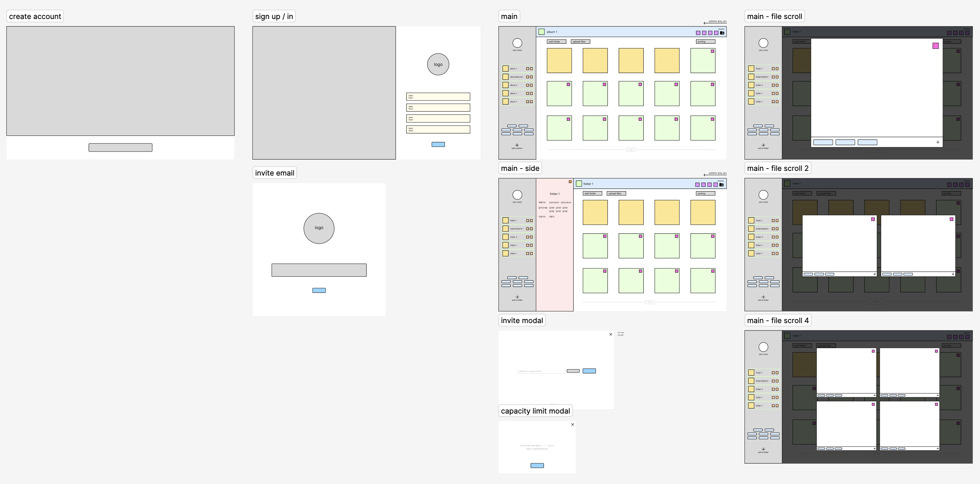Image resolution: width=980 pixels, height=484 pixels.
Task: Click "add folder" button in main - side frame
Action: point(592,194)
